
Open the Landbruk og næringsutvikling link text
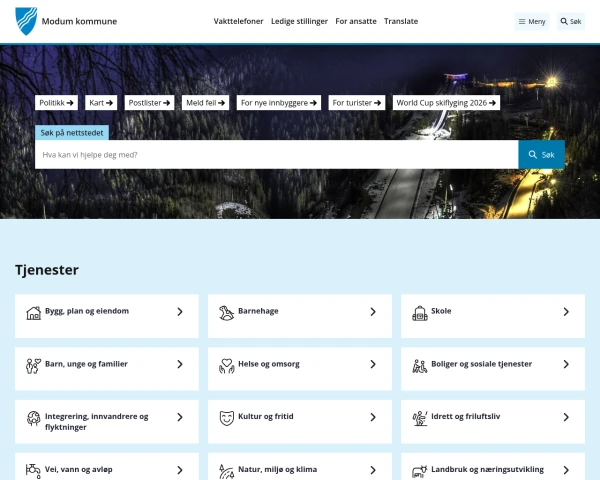tap(488, 469)
